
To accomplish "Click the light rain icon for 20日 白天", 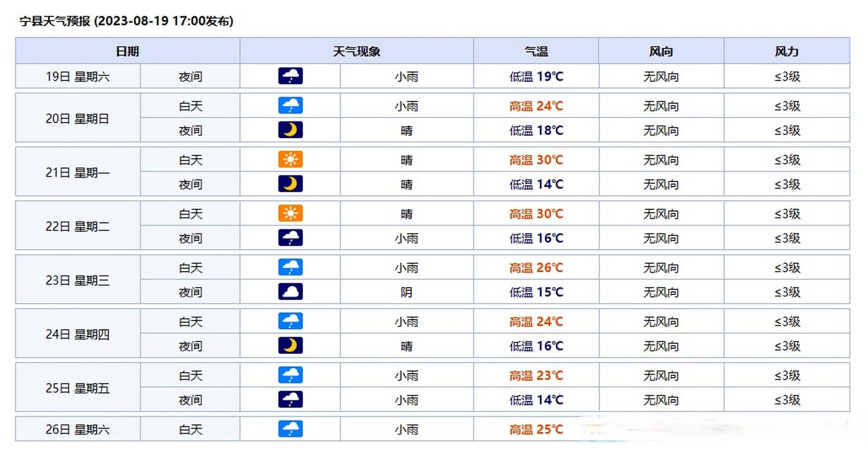I will point(290,106).
